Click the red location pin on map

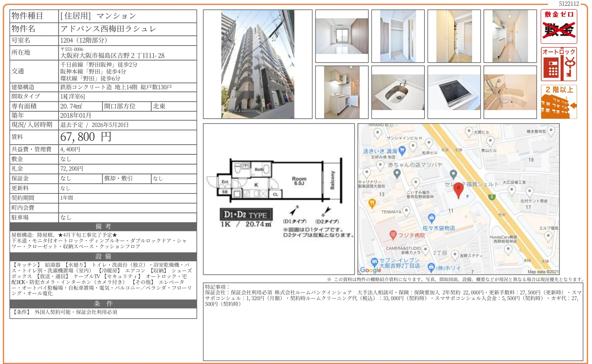coord(458,189)
